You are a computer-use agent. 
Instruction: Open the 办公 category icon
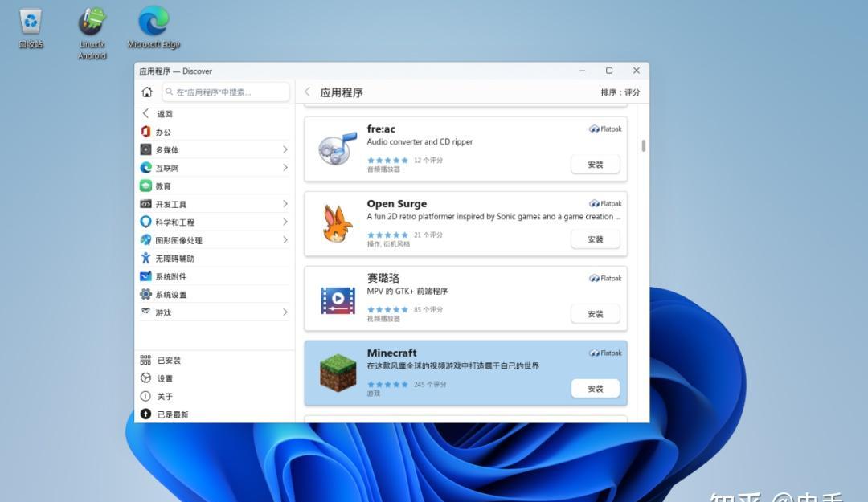[x=145, y=132]
